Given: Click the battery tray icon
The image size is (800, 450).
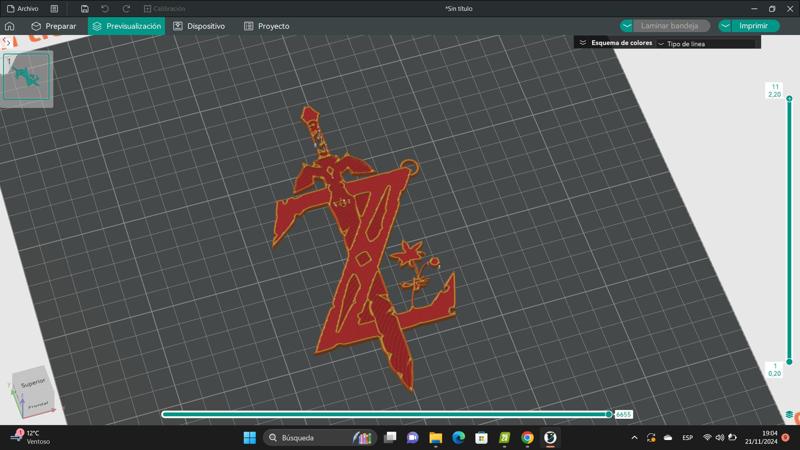Looking at the screenshot, I should click(732, 437).
